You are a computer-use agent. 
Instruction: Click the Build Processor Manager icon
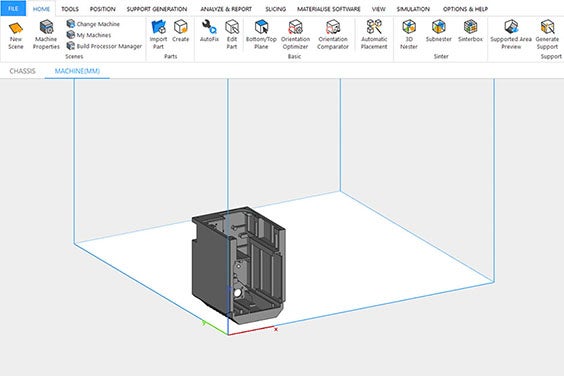[71, 46]
